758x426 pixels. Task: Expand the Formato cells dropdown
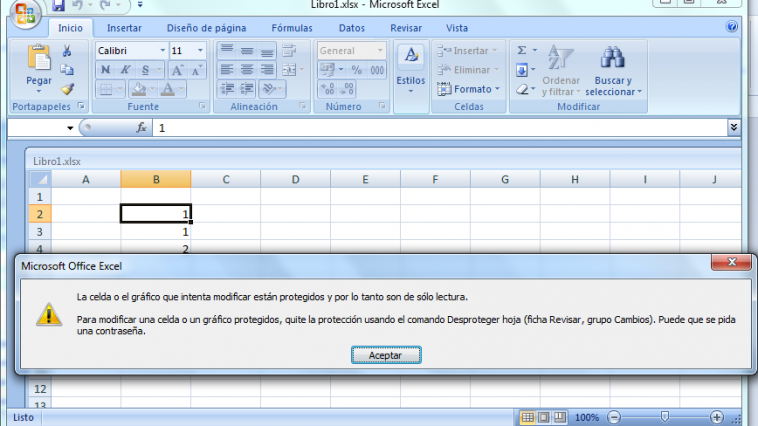(x=497, y=89)
